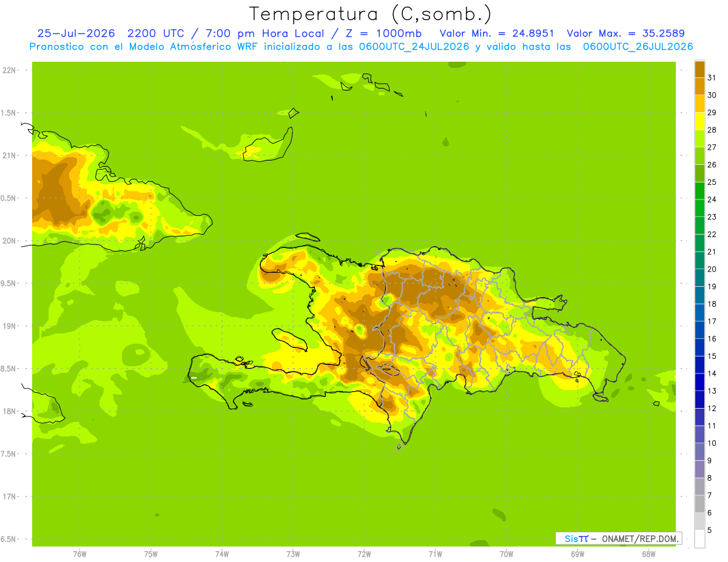The width and height of the screenshot is (728, 562).
Task: Click the legend value '11'
Action: tap(712, 426)
